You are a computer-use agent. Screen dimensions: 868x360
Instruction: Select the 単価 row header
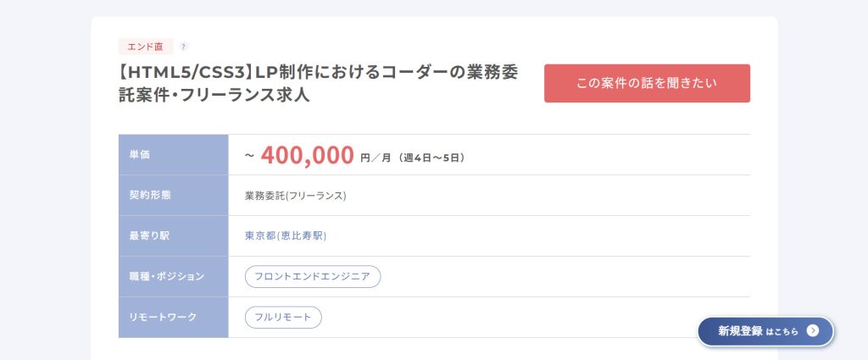[x=173, y=155]
